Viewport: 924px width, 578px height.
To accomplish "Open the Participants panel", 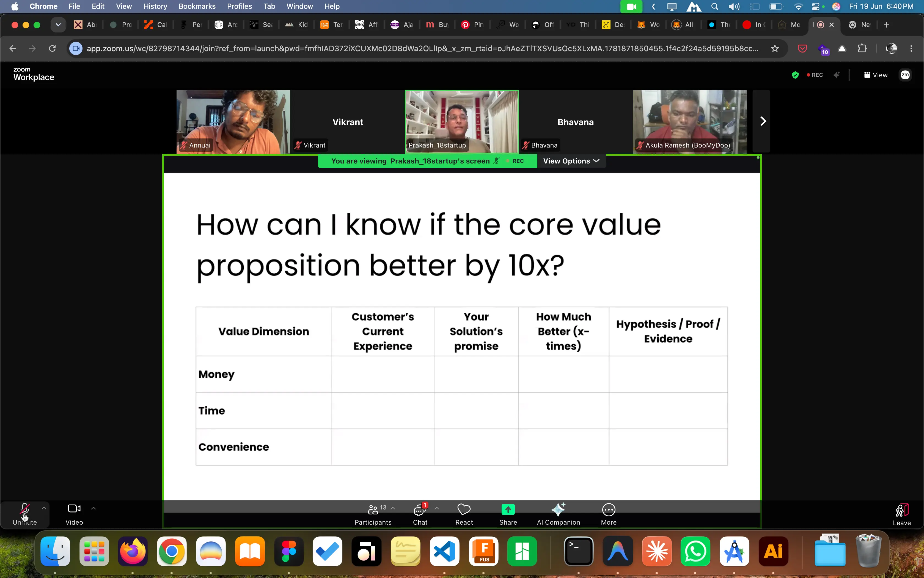I will click(x=373, y=514).
